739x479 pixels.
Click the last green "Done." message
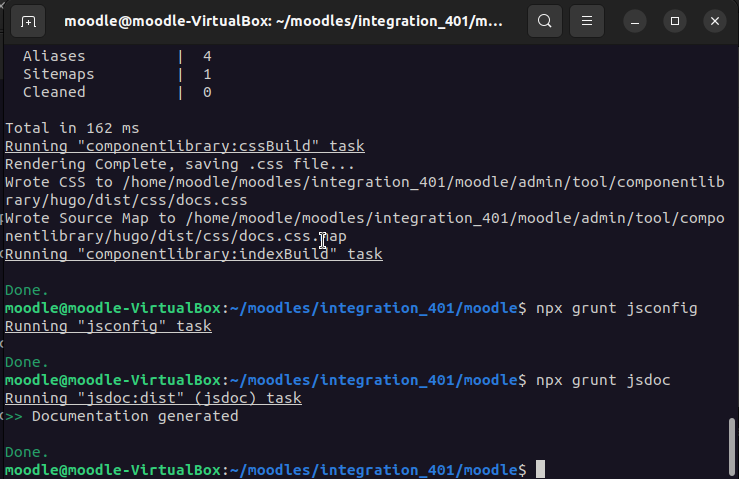(x=27, y=452)
